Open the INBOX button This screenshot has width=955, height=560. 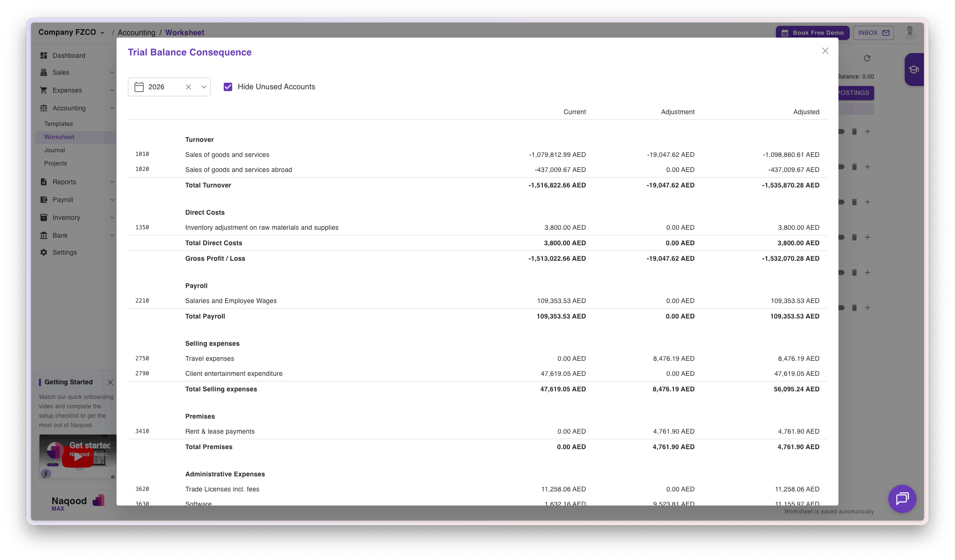[873, 33]
